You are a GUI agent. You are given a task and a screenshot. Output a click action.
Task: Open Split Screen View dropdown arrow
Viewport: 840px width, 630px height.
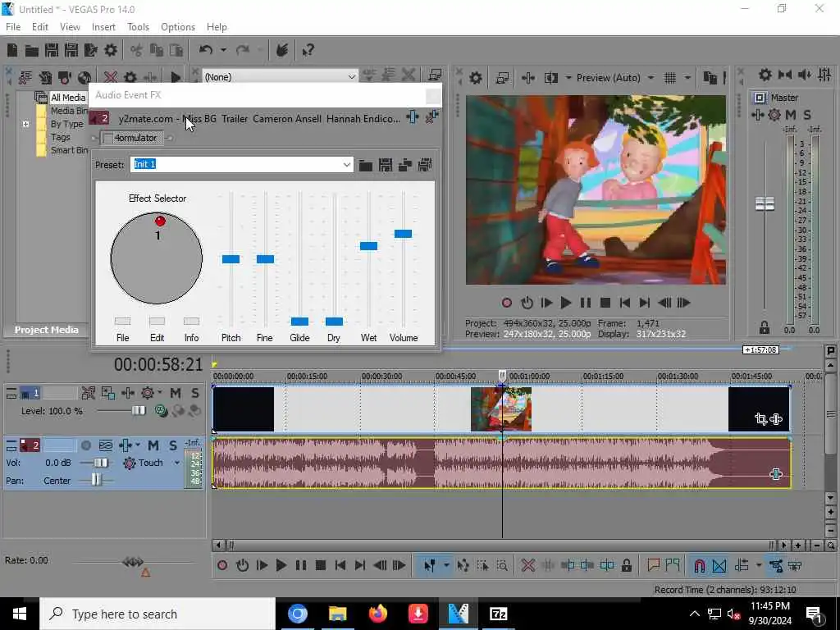[x=568, y=78]
